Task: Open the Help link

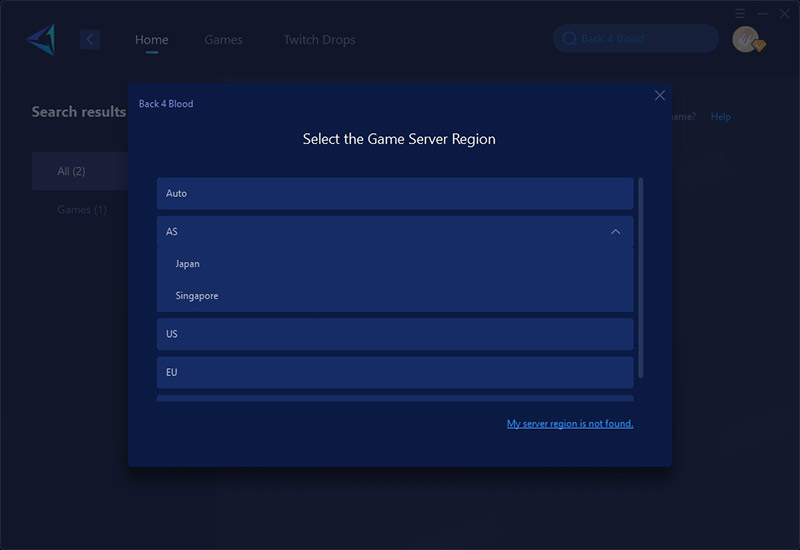Action: pos(720,117)
